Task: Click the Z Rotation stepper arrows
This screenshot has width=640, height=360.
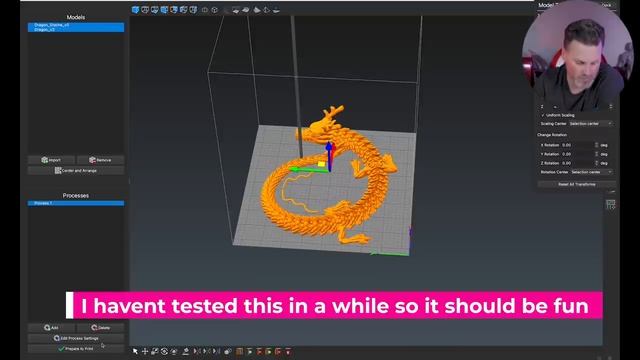Action: [596, 163]
